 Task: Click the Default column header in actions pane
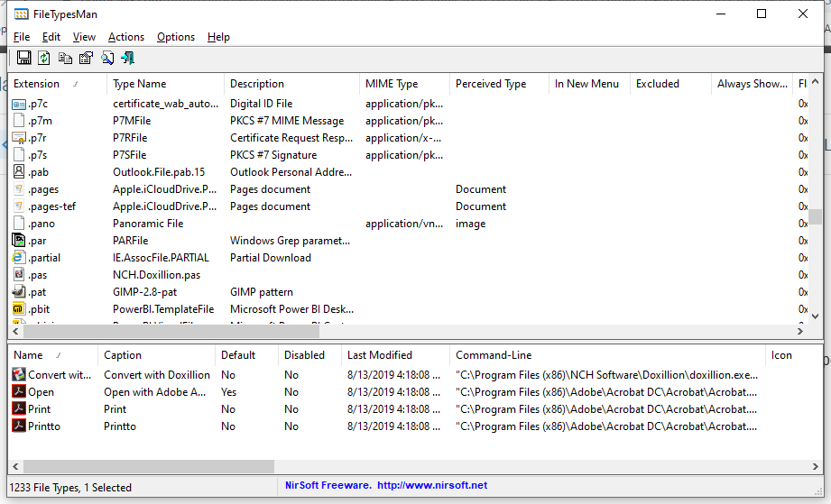click(246, 355)
